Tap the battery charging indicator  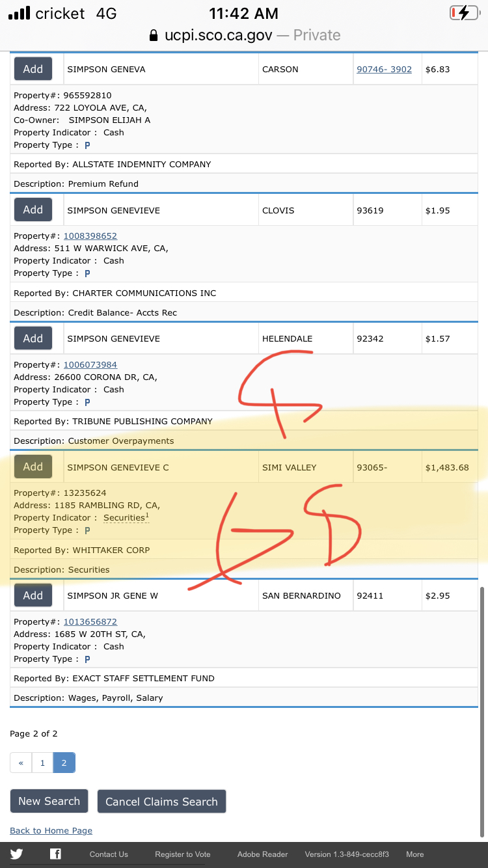pos(464,13)
